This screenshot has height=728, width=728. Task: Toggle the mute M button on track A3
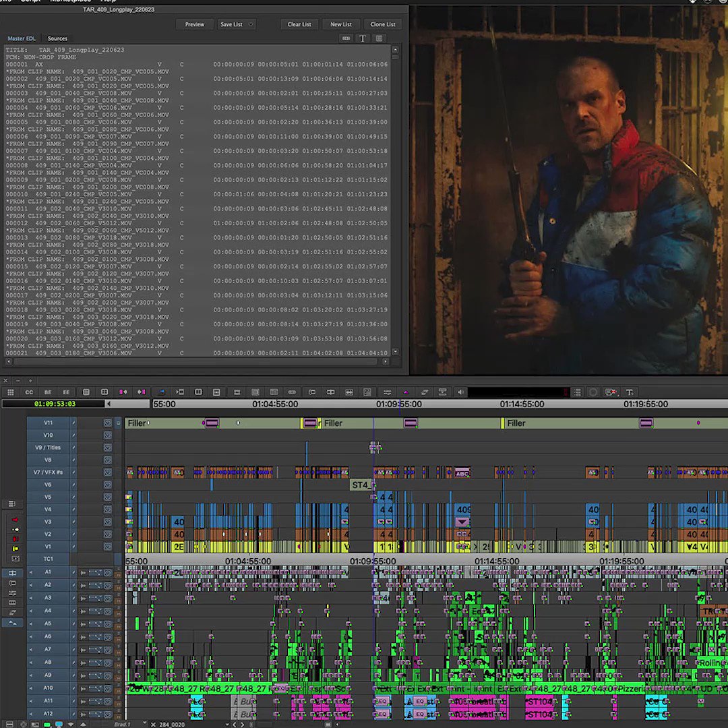click(x=119, y=601)
